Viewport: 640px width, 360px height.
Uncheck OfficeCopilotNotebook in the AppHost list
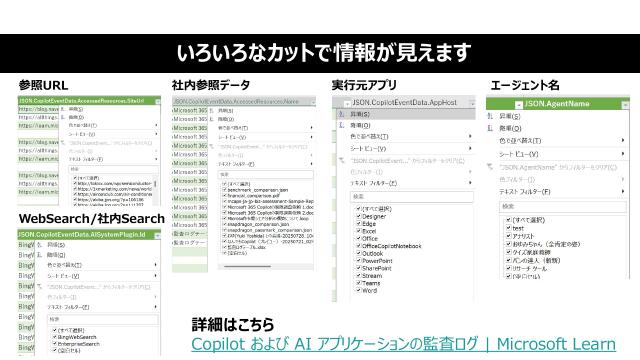point(359,246)
